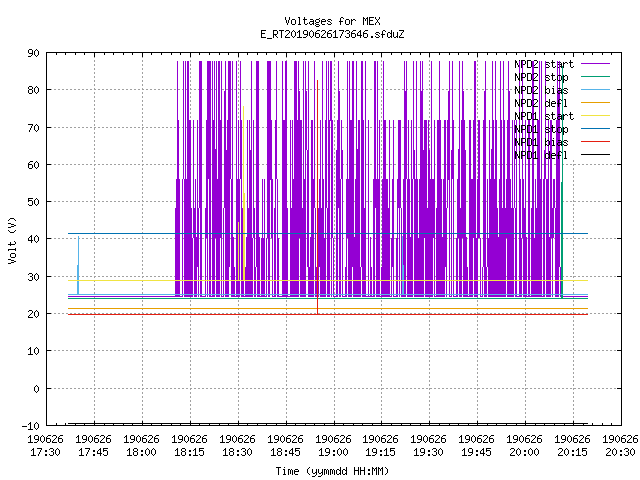Image resolution: width=640 pixels, height=480 pixels.
Task: Click the y-axis tick label 50
Action: click(33, 202)
